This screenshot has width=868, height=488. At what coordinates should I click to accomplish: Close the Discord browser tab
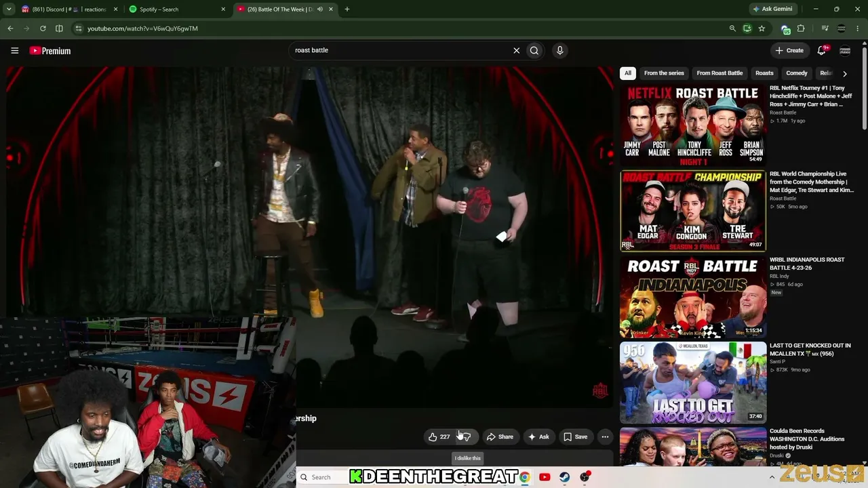tap(115, 9)
